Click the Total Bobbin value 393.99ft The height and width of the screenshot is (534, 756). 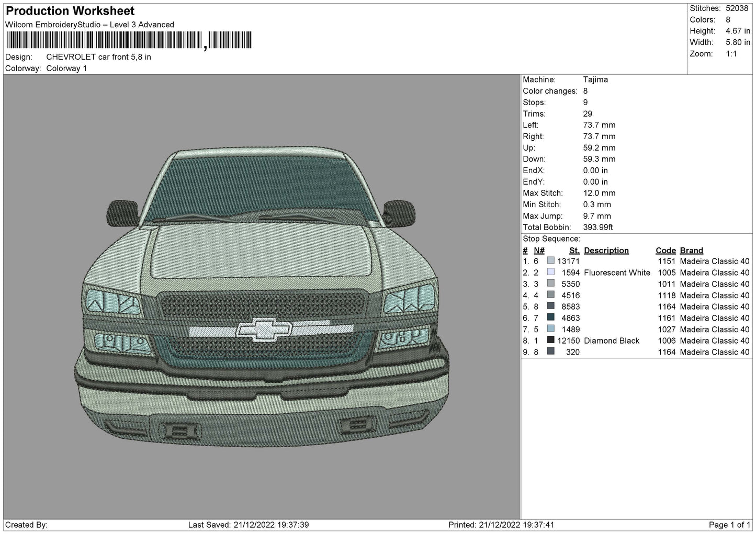pos(598,228)
